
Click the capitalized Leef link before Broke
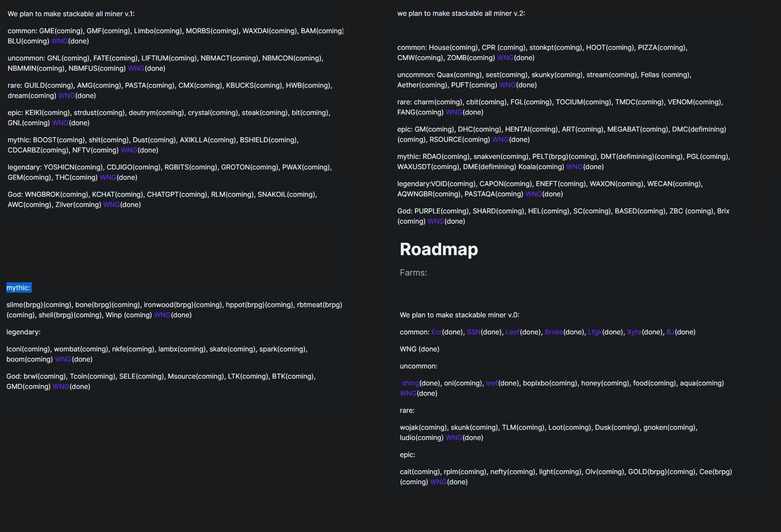tap(512, 332)
